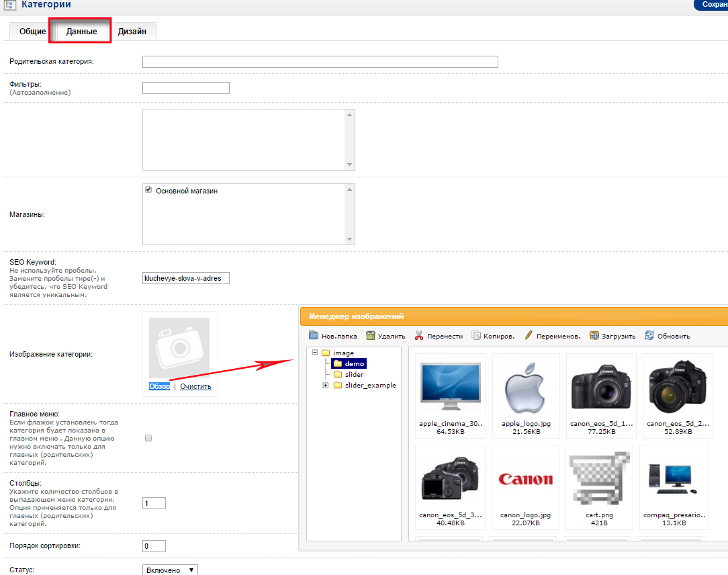Open the Дизайн tab
Screen dimensions: 728x575
click(132, 32)
